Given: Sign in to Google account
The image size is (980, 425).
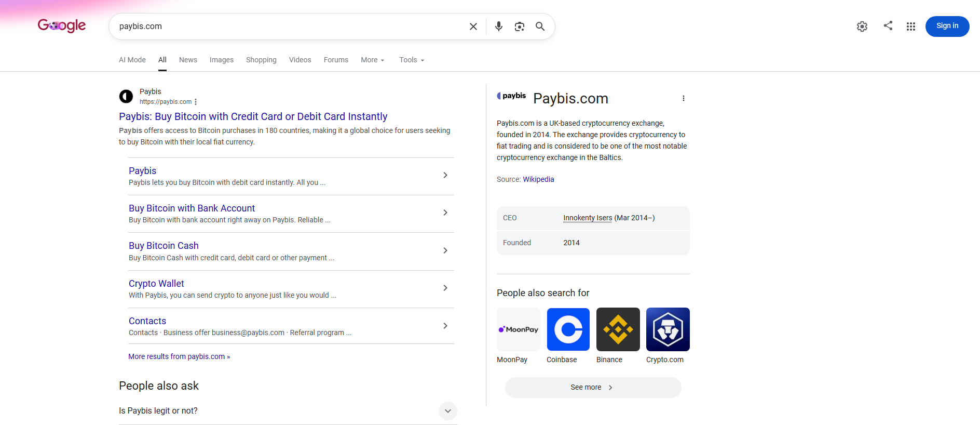Looking at the screenshot, I should coord(947,26).
